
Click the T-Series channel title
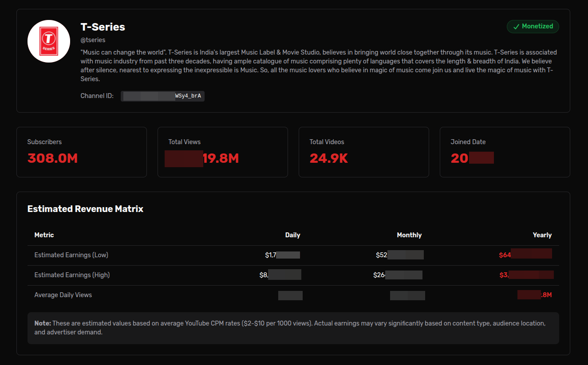(103, 27)
